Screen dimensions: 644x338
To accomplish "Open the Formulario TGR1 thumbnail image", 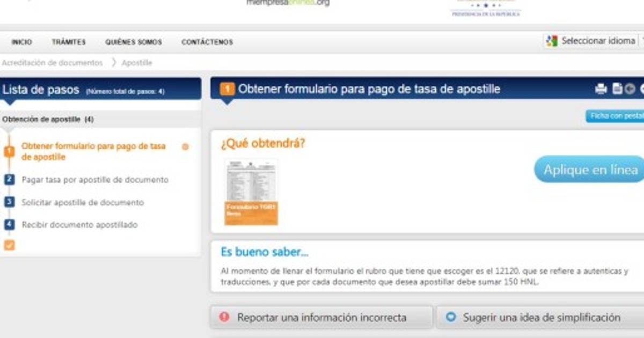I will click(x=251, y=192).
